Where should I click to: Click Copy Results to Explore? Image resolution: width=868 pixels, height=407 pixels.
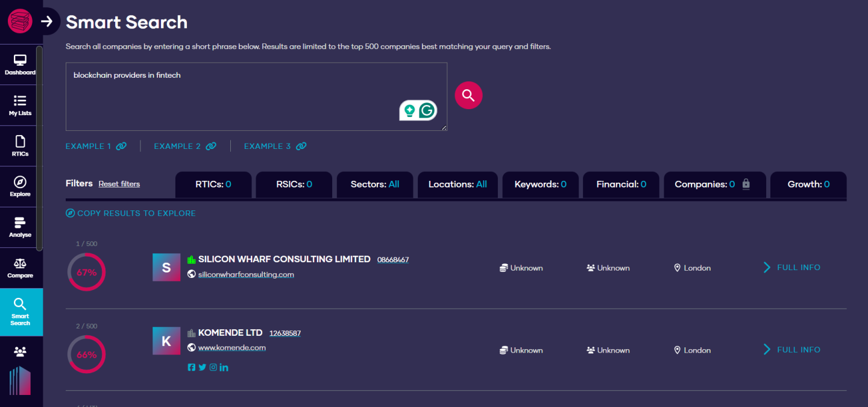click(x=131, y=213)
